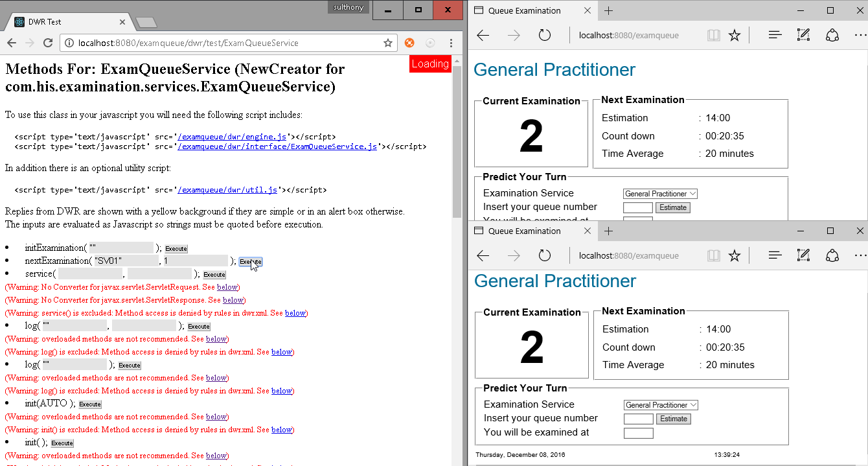Click the address bar in the lower Edge window
Image resolution: width=868 pixels, height=466 pixels.
point(629,255)
